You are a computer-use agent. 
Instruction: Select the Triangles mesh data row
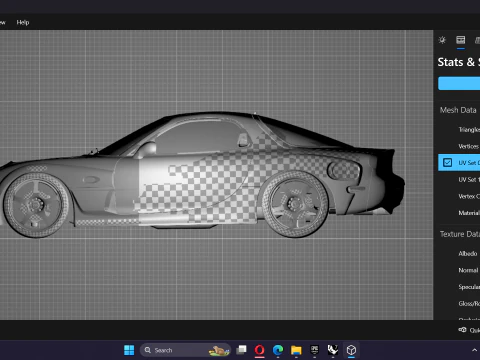(x=459, y=129)
